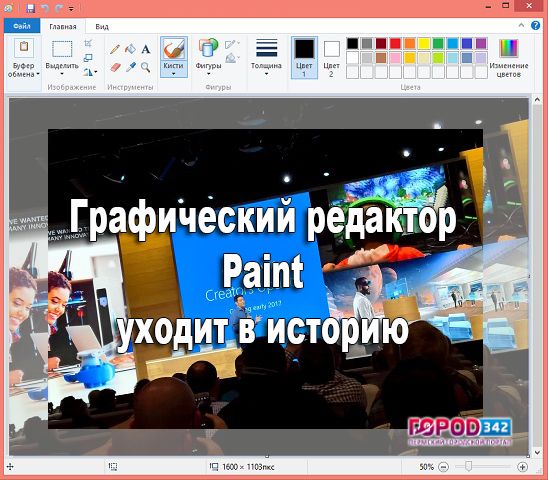Open the Файл menu
548x480 pixels.
(x=22, y=26)
